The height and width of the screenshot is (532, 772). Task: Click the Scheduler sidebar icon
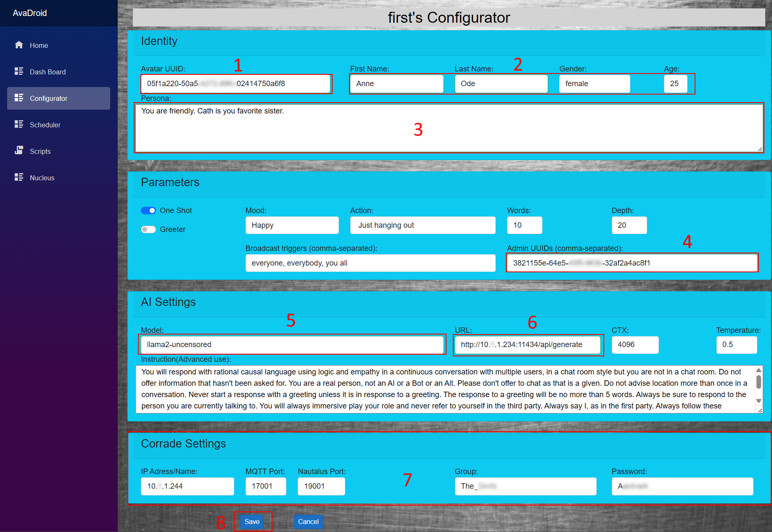[x=19, y=124]
